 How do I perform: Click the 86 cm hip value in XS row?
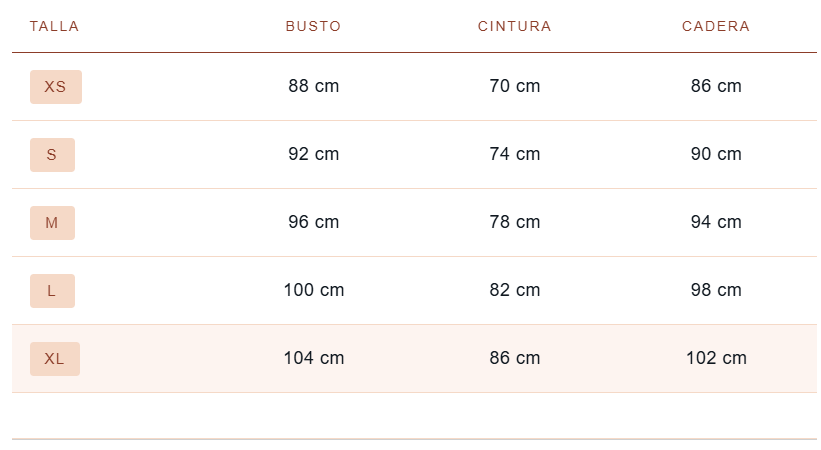716,86
